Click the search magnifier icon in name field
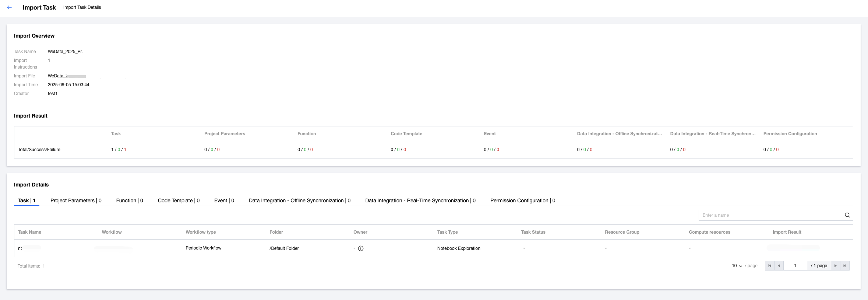The height and width of the screenshot is (300, 868). coord(847,215)
